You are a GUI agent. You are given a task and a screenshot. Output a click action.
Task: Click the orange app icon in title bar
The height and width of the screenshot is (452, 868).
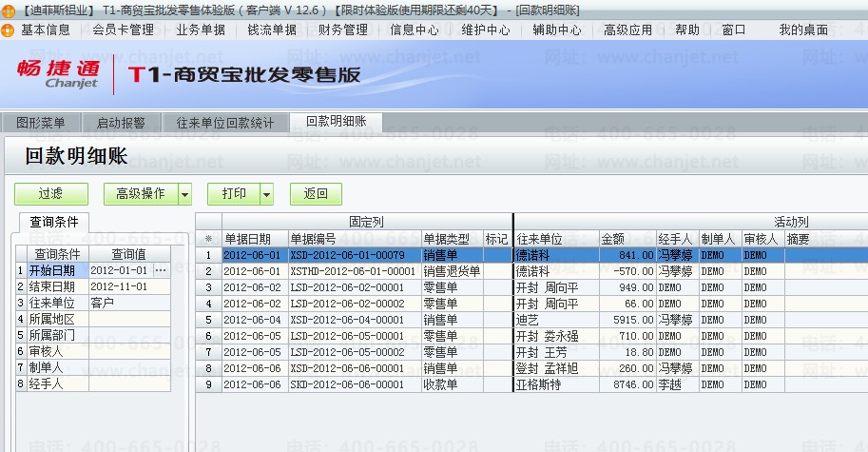point(8,10)
